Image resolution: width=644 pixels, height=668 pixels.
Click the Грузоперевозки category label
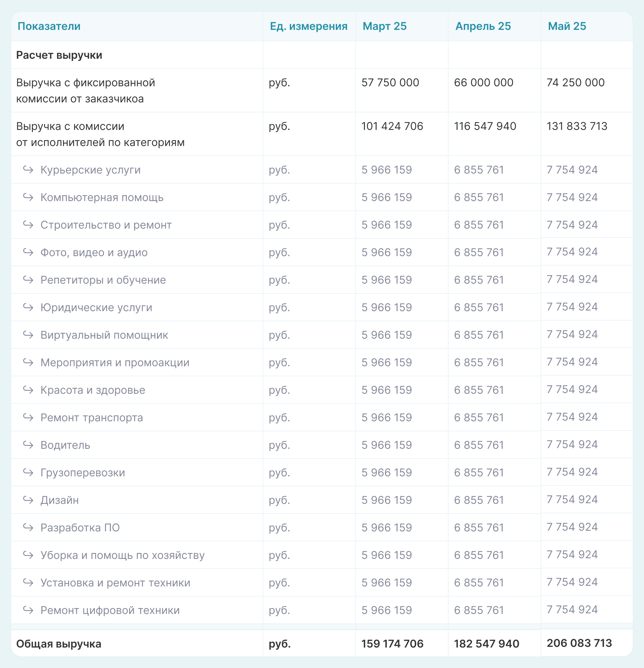[x=83, y=473]
